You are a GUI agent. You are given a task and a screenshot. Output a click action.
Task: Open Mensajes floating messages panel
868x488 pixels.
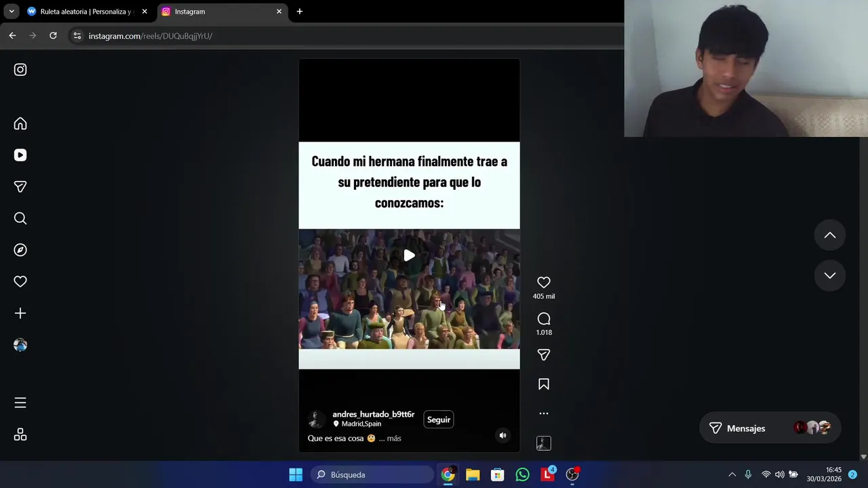(770, 428)
